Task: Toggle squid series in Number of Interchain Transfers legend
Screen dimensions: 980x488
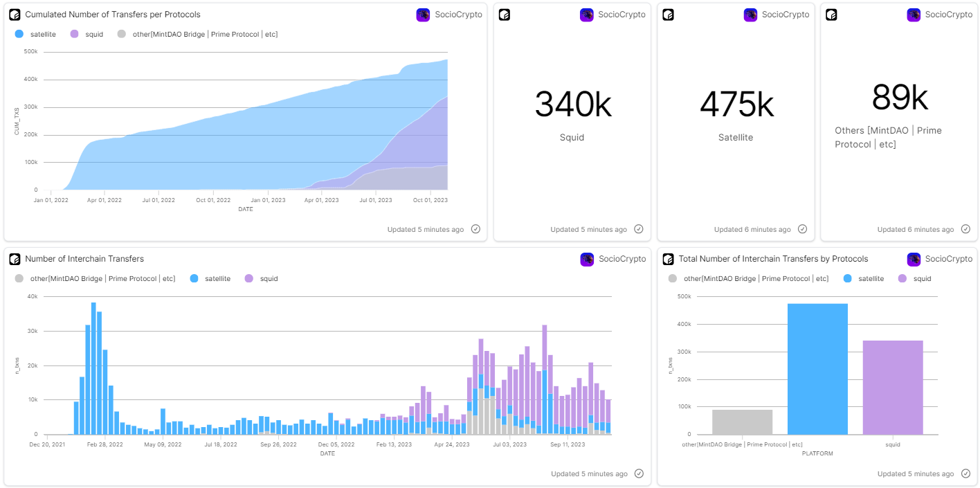Action: click(x=261, y=278)
